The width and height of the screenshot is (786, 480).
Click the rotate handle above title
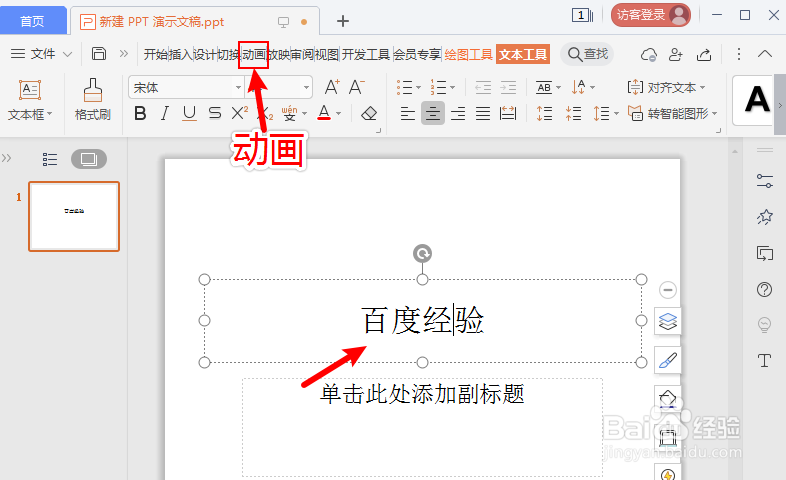[x=423, y=254]
